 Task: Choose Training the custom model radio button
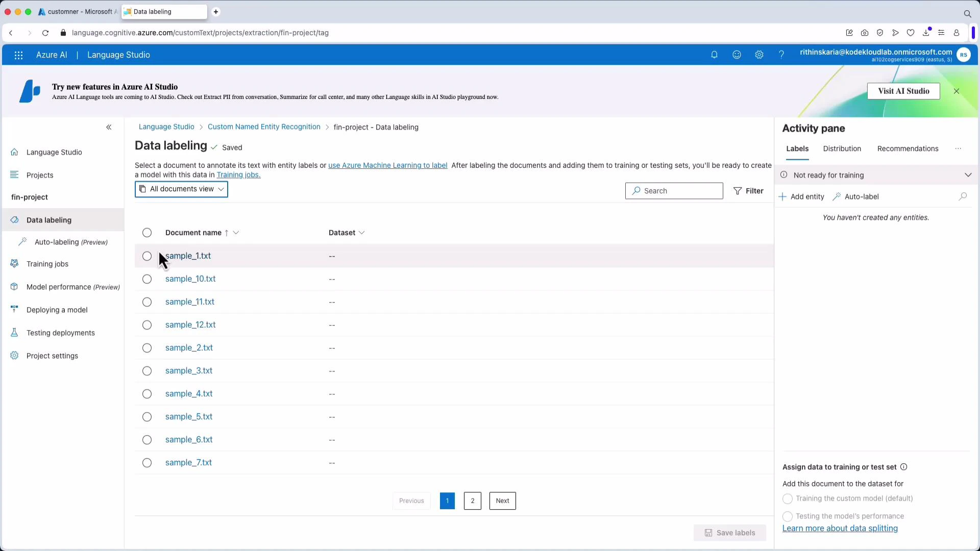click(787, 499)
